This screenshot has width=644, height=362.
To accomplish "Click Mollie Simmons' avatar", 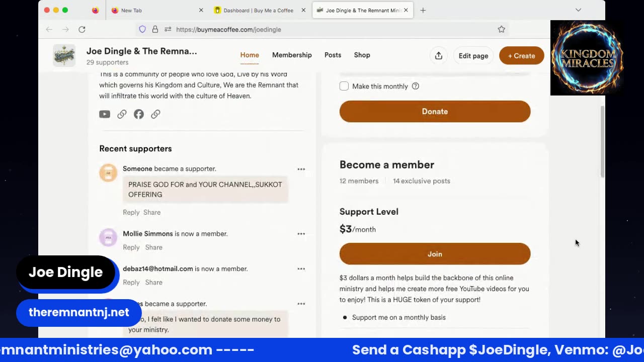I will (108, 238).
